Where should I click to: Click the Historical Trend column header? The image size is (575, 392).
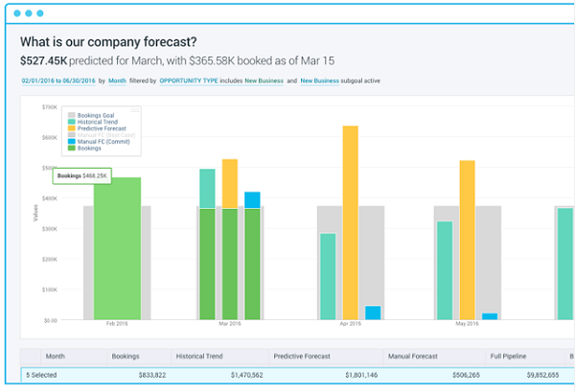(199, 357)
